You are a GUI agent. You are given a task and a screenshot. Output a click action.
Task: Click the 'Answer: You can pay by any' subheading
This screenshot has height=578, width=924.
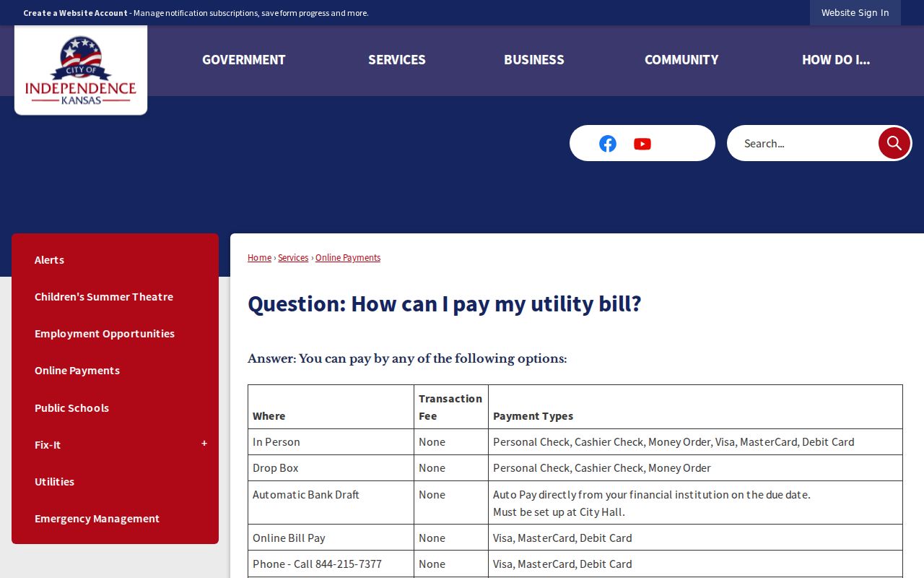pos(407,359)
